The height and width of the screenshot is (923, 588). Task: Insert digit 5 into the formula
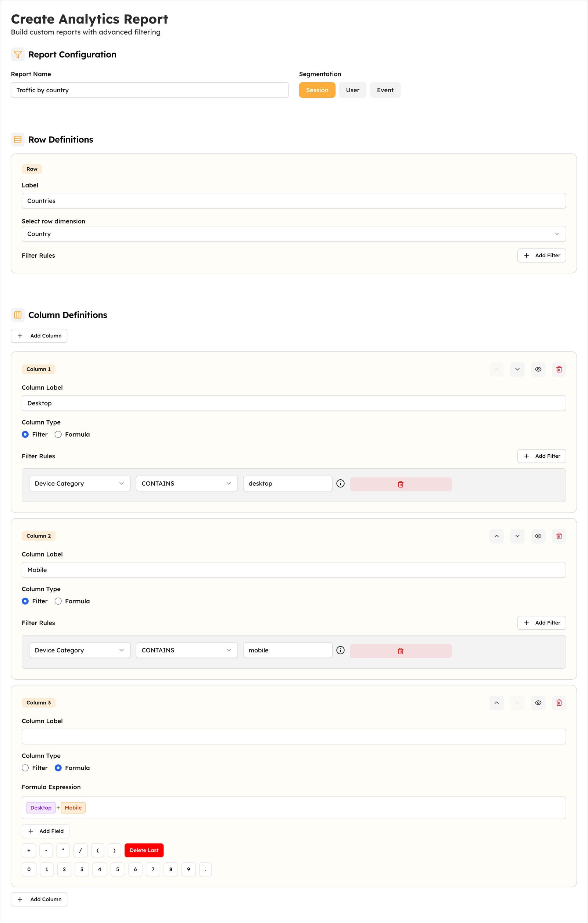(118, 869)
